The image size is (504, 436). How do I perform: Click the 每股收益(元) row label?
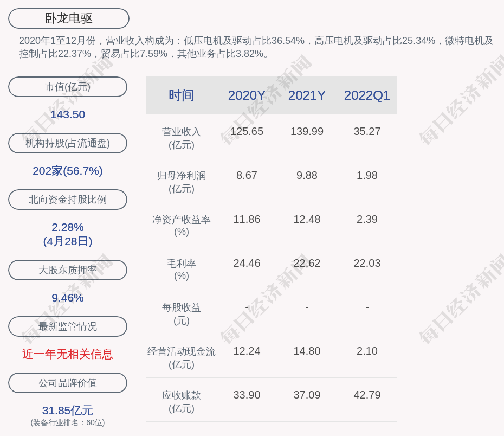[x=182, y=314]
